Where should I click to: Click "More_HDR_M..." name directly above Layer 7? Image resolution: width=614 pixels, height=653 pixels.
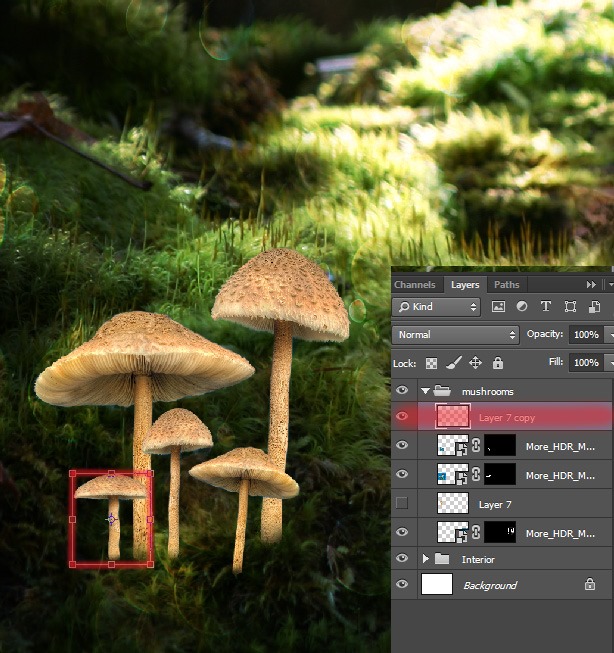[560, 476]
